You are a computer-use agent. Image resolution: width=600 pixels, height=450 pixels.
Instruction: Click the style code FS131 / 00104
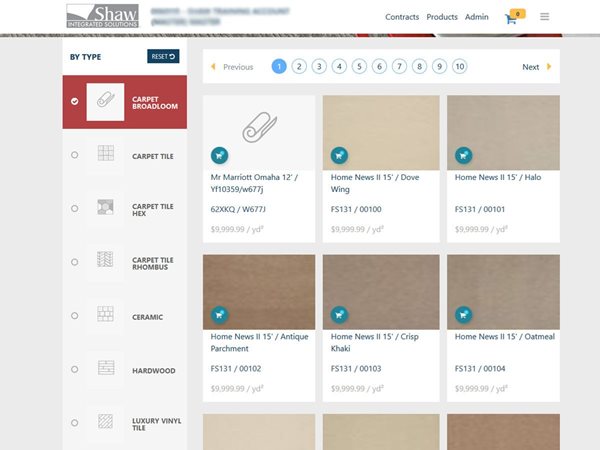click(480, 368)
